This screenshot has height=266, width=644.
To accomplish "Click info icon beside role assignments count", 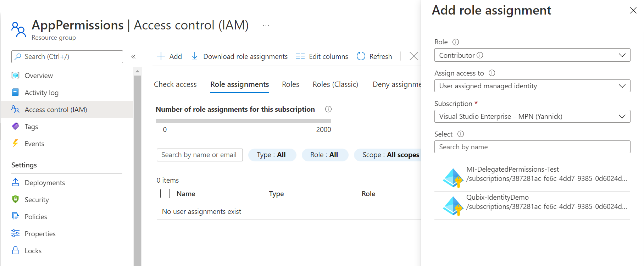I will [x=328, y=109].
